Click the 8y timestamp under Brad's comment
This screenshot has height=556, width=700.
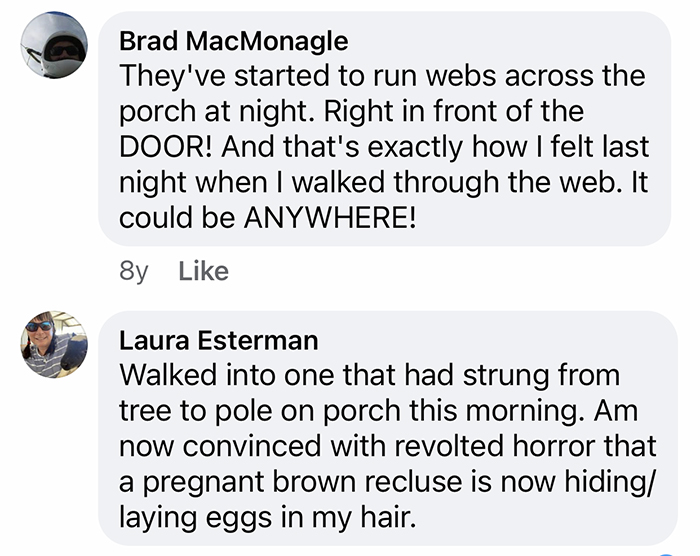132,271
